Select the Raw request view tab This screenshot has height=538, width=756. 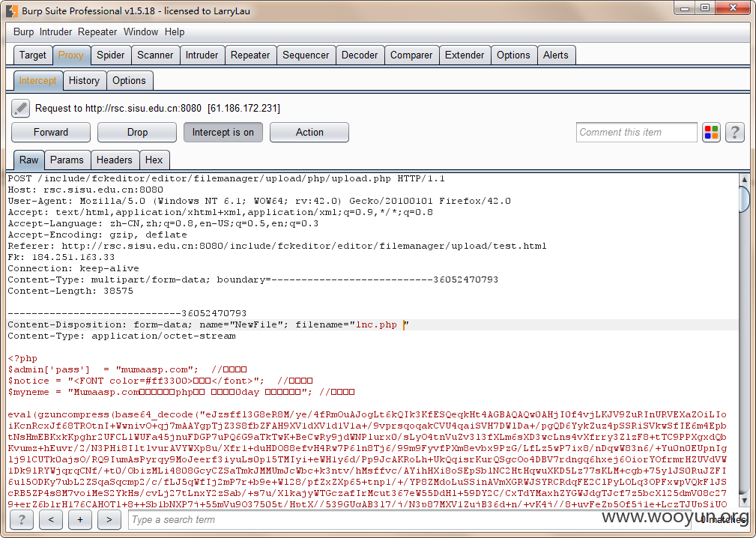point(29,160)
